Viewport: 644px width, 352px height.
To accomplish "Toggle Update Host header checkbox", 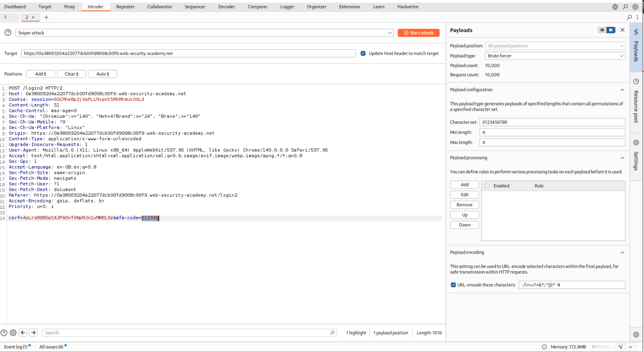I will [363, 53].
